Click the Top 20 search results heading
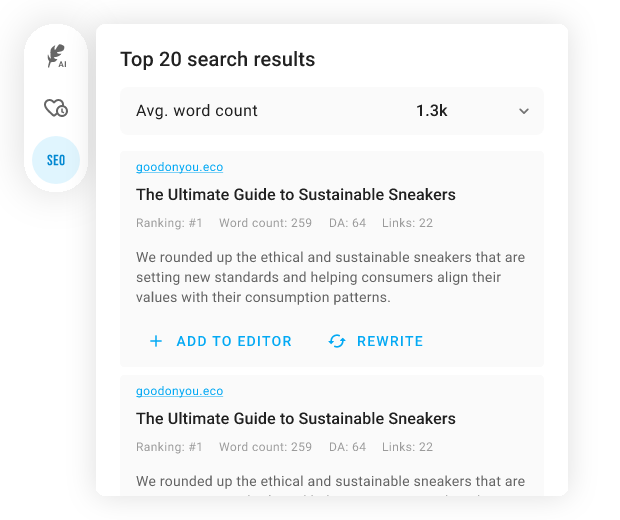 [218, 59]
